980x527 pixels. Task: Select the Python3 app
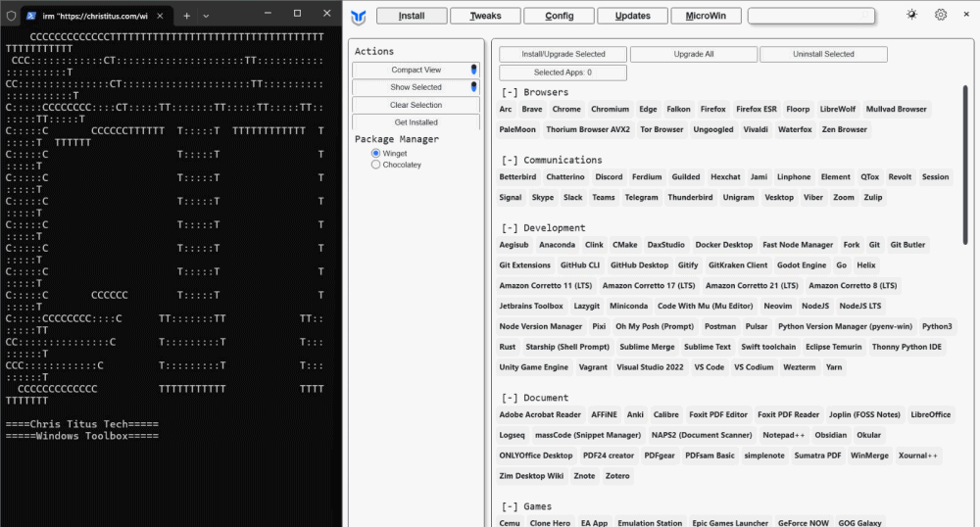click(937, 327)
